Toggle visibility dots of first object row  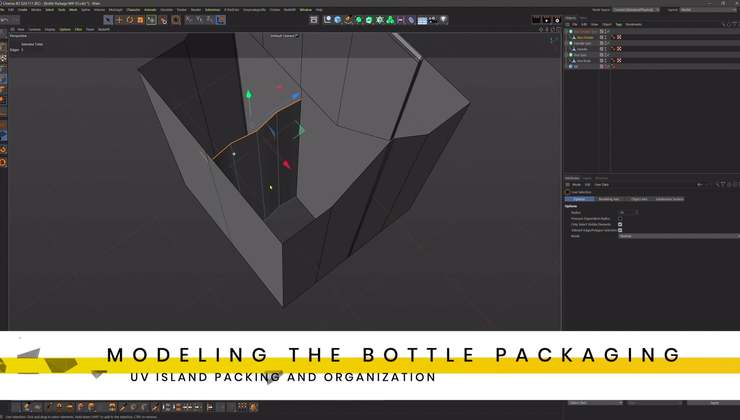pos(605,31)
